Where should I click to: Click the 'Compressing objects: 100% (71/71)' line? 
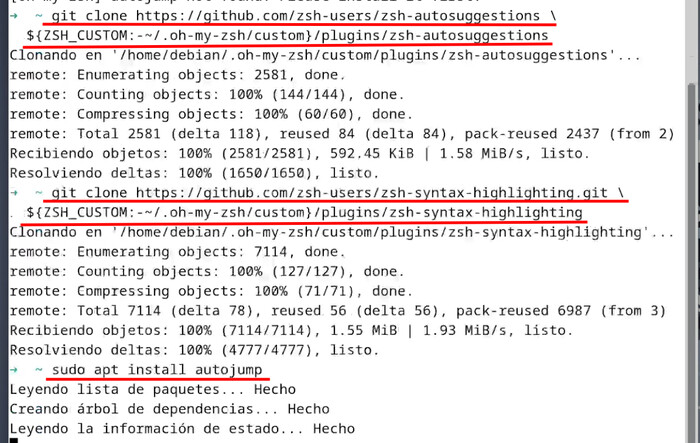(x=211, y=291)
